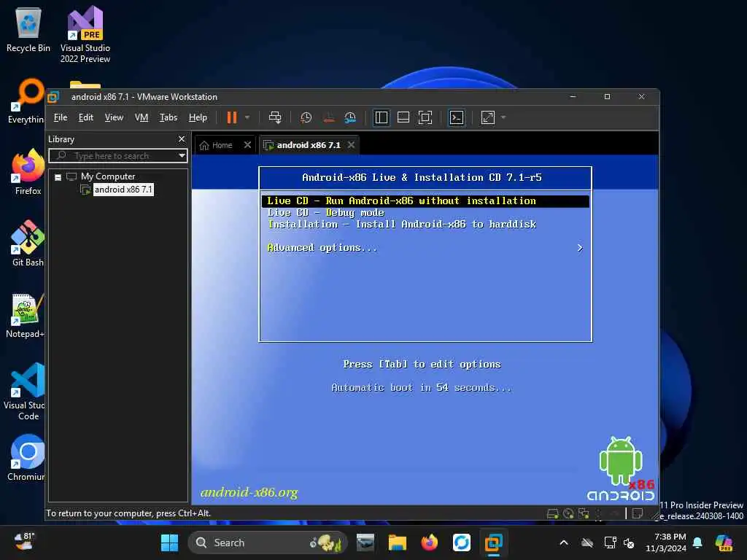The height and width of the screenshot is (560, 747).
Task: Click the Windows Start button
Action: [169, 542]
